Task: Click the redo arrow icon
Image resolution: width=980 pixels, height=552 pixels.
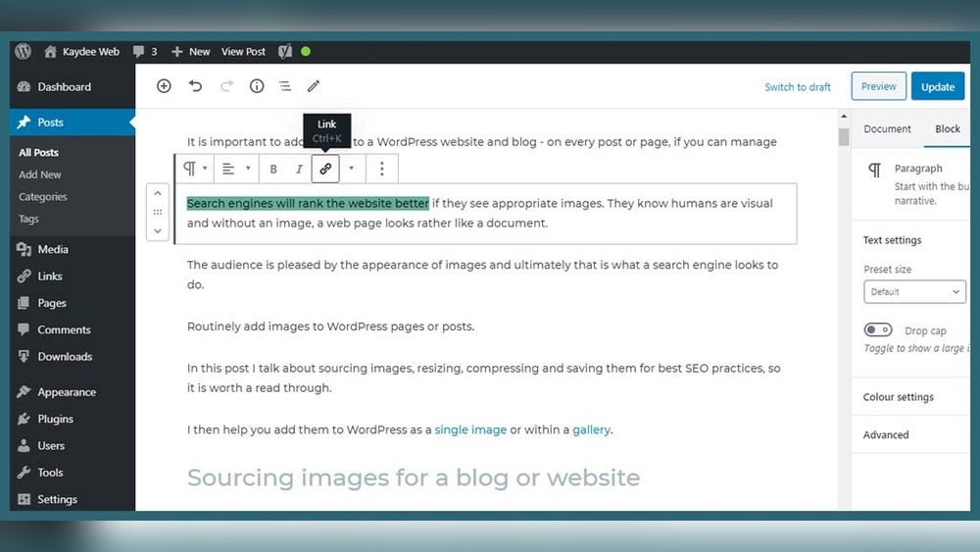Action: (x=227, y=86)
